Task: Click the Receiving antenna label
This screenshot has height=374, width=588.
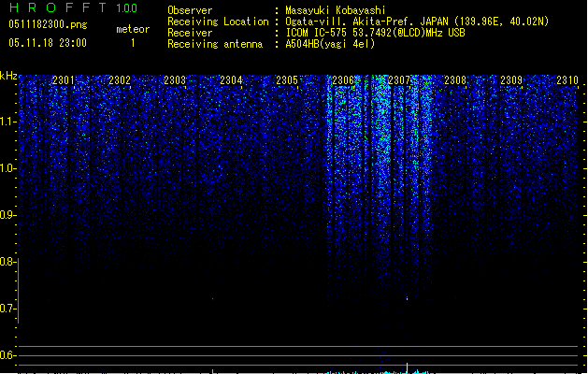Action: click(x=215, y=44)
